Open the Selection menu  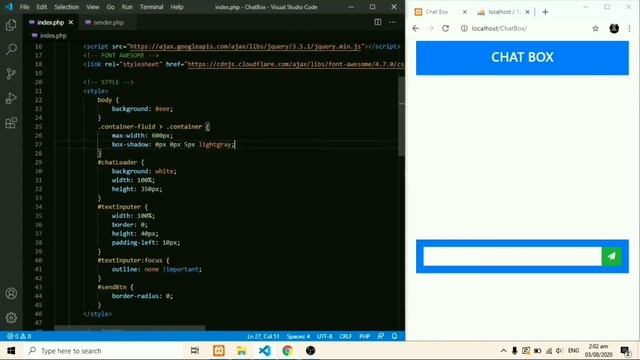tap(67, 7)
